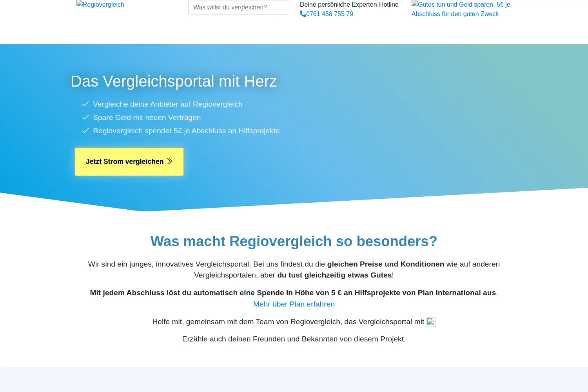Click checkmark icon beside 'Spare Geld mit neuen Verträgen'
Viewport: 588px width, 392px height.
(x=85, y=118)
